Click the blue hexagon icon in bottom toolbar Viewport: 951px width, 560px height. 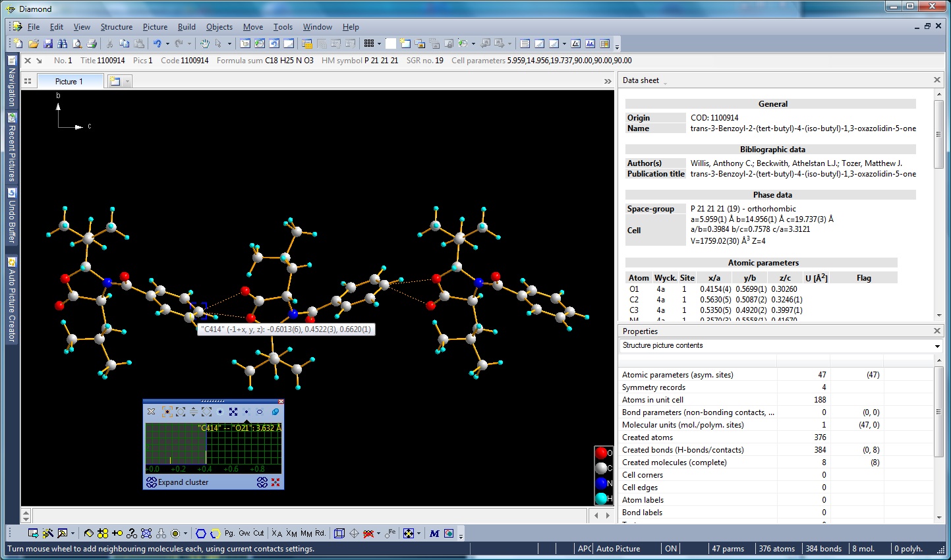click(201, 533)
